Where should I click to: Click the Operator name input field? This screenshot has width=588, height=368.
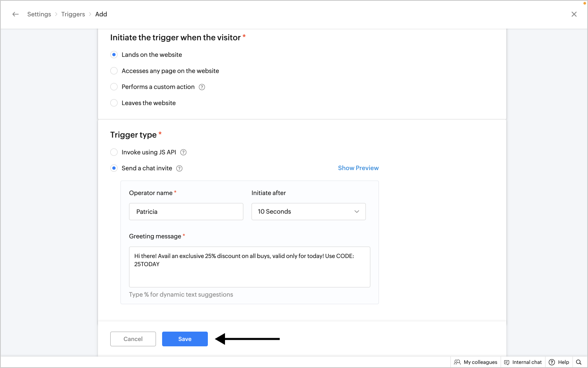(186, 212)
